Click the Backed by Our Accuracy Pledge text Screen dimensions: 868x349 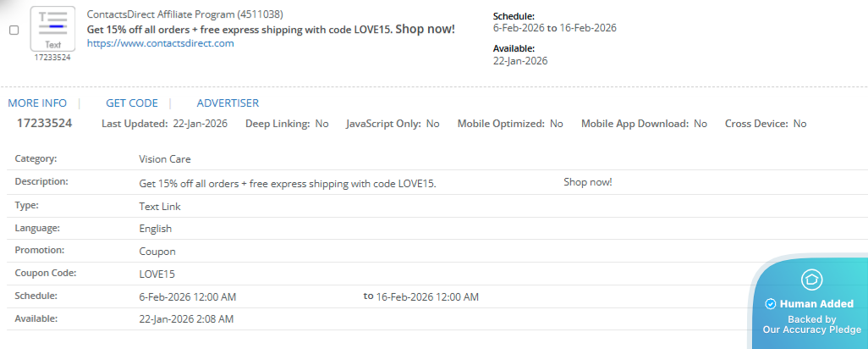[x=812, y=324]
